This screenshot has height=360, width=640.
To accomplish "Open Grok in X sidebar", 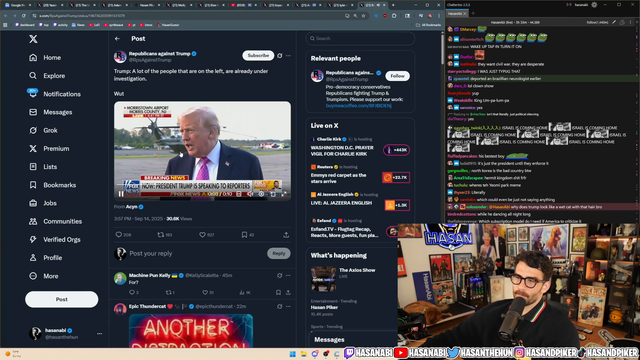I will click(x=43, y=130).
